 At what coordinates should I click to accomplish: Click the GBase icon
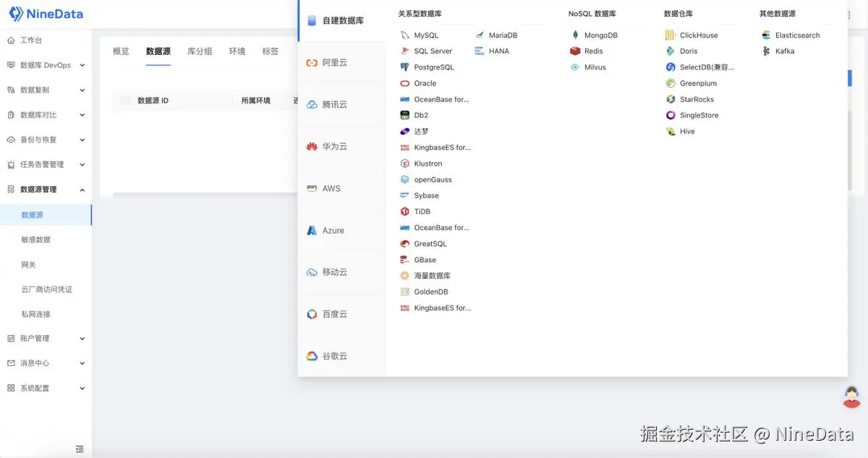coord(405,260)
